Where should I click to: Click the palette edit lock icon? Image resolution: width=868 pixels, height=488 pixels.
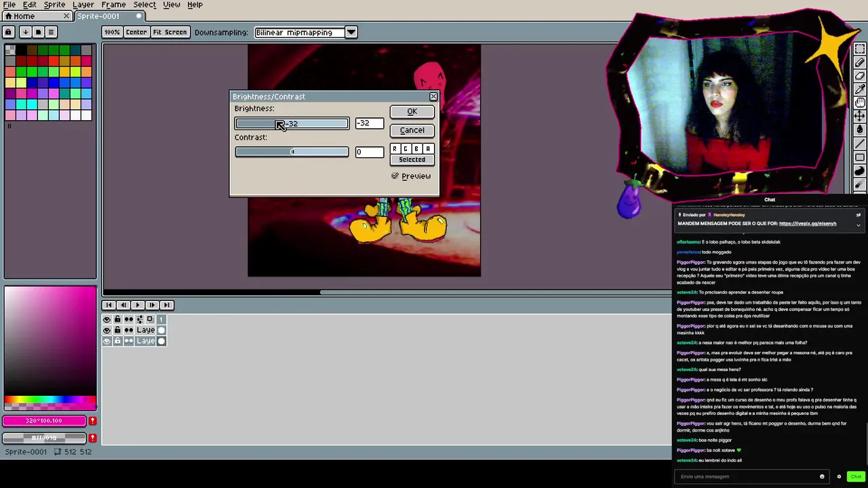(x=8, y=32)
